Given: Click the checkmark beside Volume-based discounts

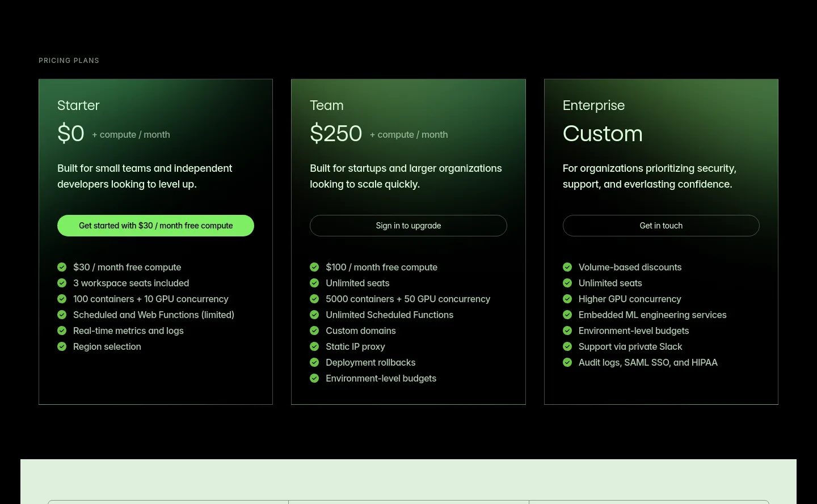Looking at the screenshot, I should tap(567, 267).
